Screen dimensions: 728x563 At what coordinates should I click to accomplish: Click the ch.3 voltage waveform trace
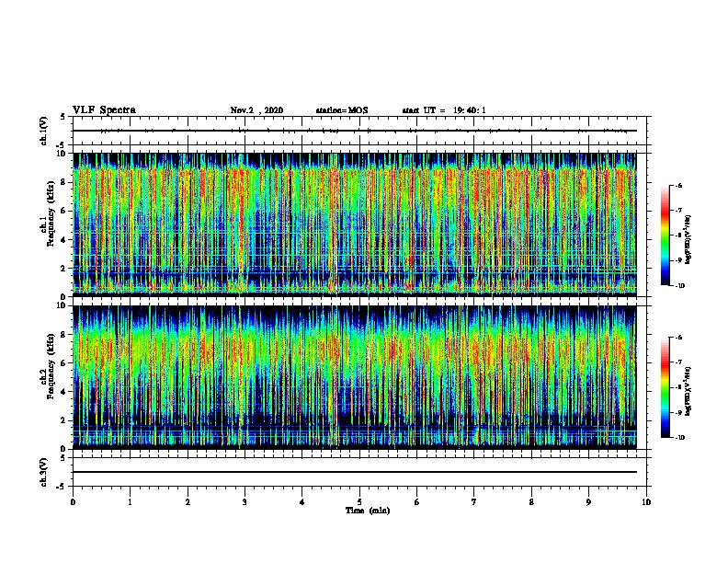355,472
